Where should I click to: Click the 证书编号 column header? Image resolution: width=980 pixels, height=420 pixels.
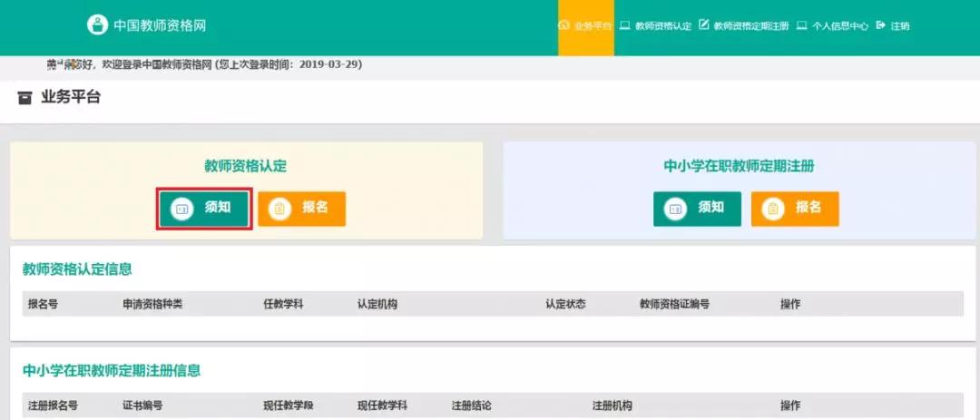pos(142,405)
